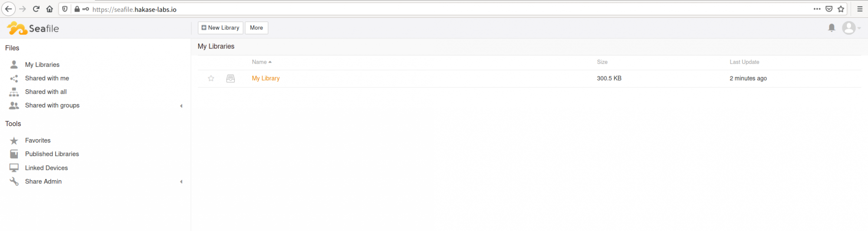Create a New Library
The width and height of the screenshot is (868, 231).
220,28
